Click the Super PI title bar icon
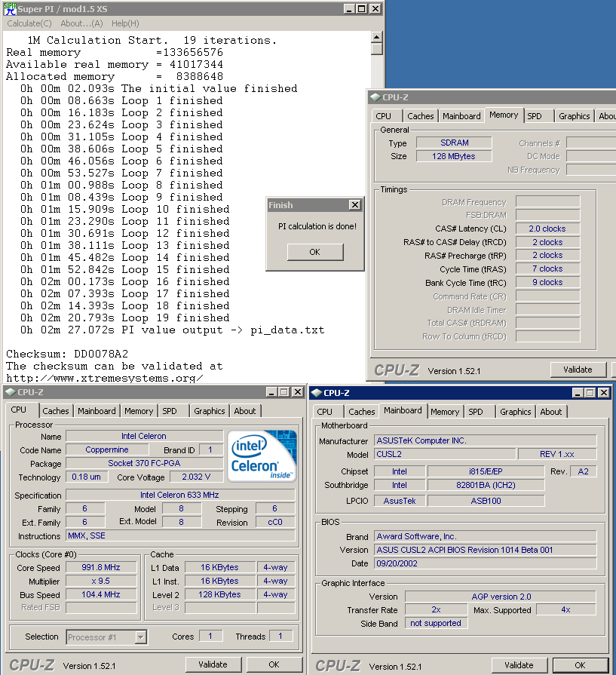616x675 pixels. pyautogui.click(x=10, y=9)
